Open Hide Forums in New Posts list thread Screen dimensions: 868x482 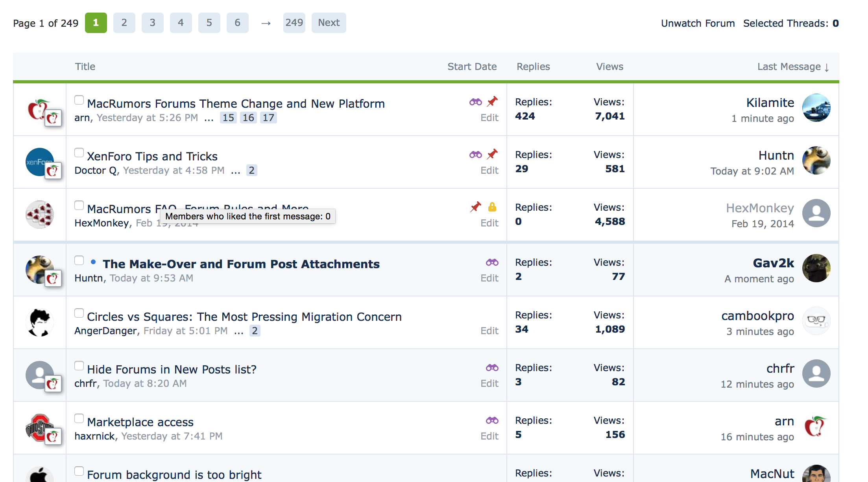[172, 370]
